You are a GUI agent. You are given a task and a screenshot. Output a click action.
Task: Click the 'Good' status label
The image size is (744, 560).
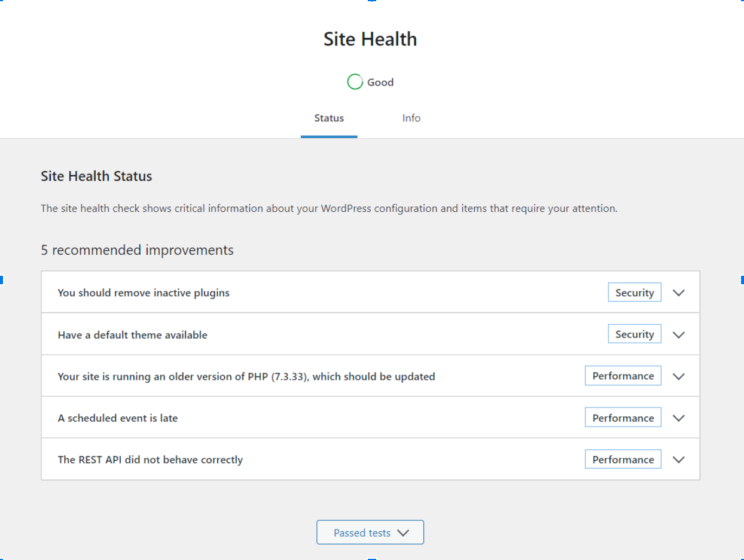(x=380, y=83)
